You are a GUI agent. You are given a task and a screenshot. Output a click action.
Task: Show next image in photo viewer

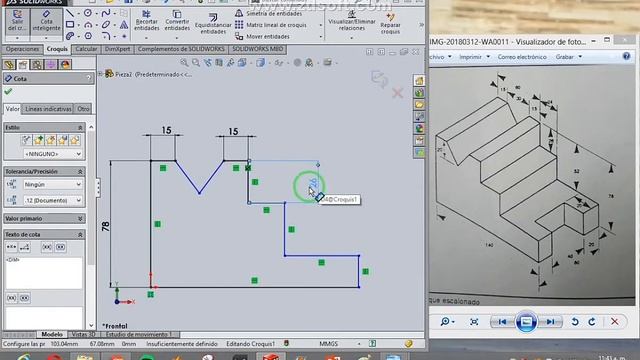(x=551, y=322)
